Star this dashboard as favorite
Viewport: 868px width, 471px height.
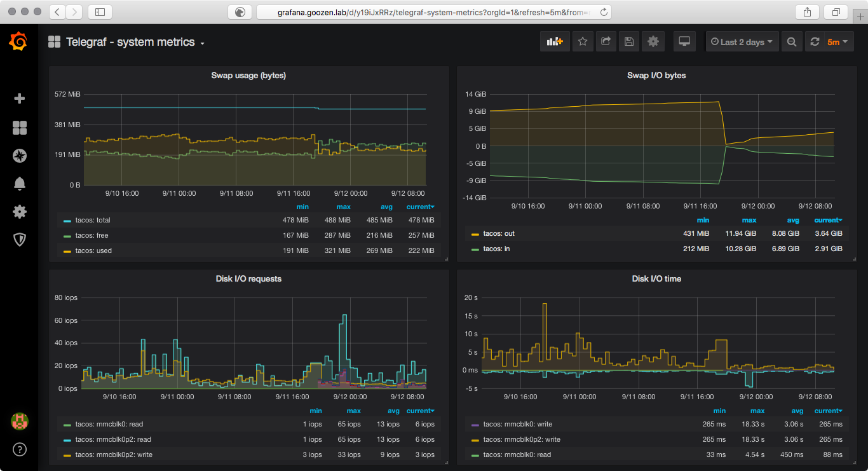583,42
